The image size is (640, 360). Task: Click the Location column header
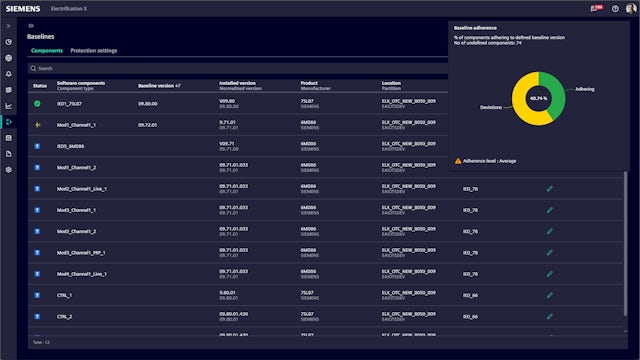391,83
